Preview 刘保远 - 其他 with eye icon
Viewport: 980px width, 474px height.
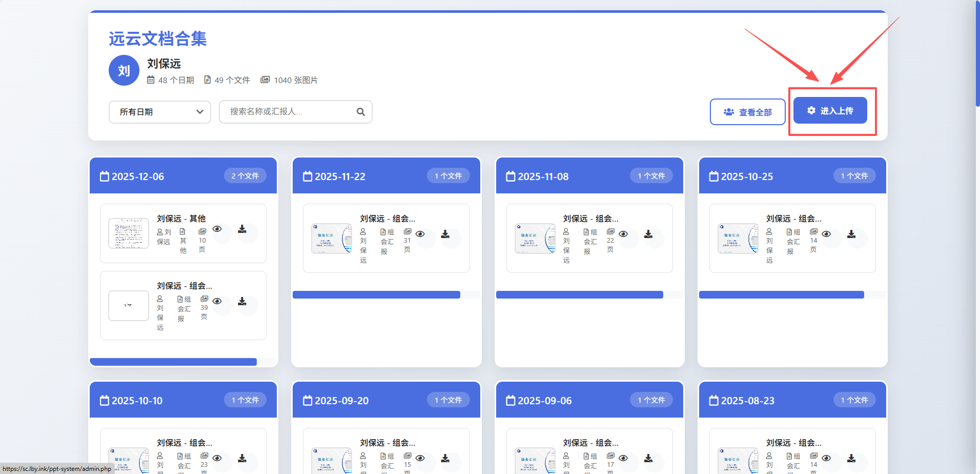[x=217, y=229]
